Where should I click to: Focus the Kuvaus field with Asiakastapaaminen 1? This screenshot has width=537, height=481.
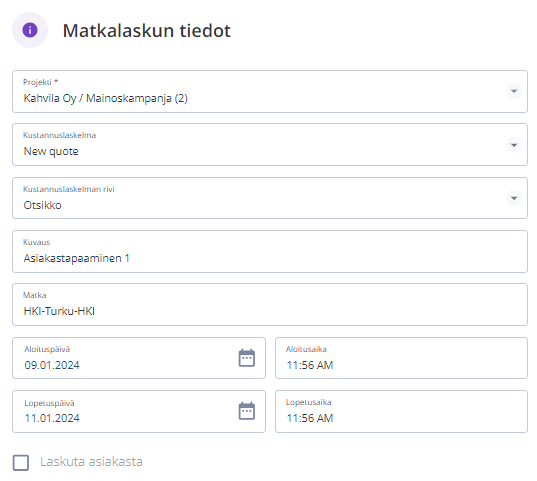[270, 251]
